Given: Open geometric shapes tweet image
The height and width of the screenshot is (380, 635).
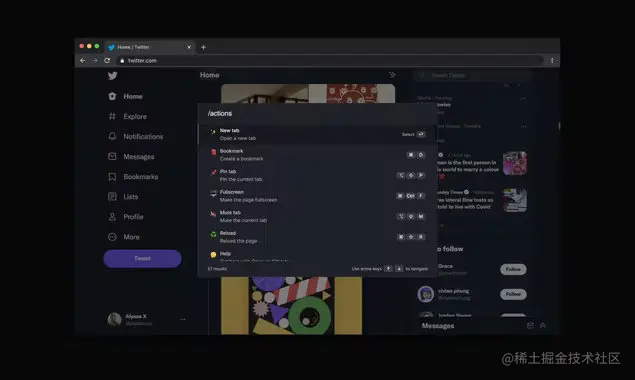Looking at the screenshot, I should [x=292, y=305].
